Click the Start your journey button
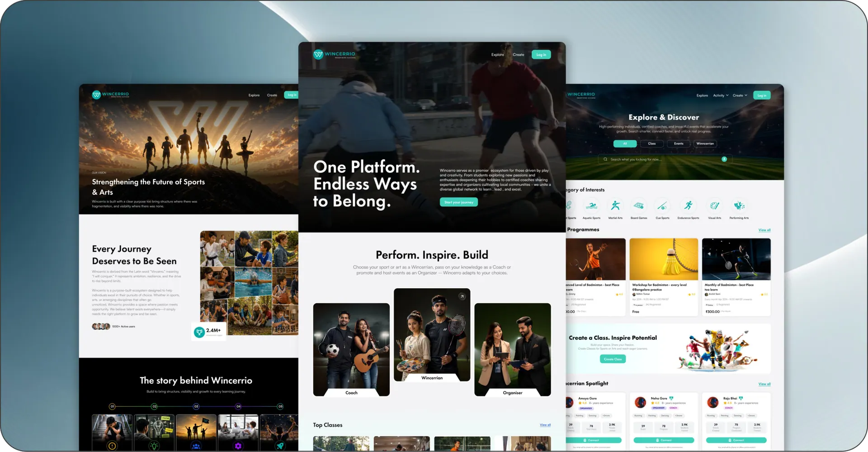Image resolution: width=868 pixels, height=452 pixels. 459,202
